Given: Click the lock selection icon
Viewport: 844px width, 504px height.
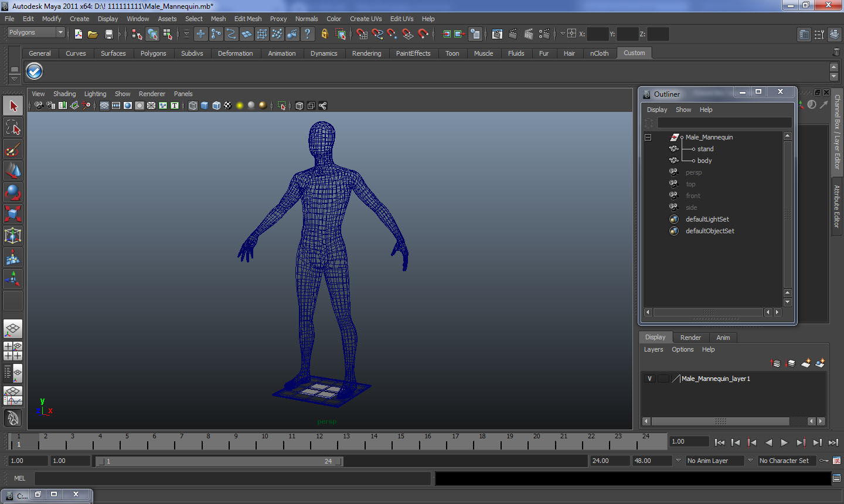Looking at the screenshot, I should [324, 34].
